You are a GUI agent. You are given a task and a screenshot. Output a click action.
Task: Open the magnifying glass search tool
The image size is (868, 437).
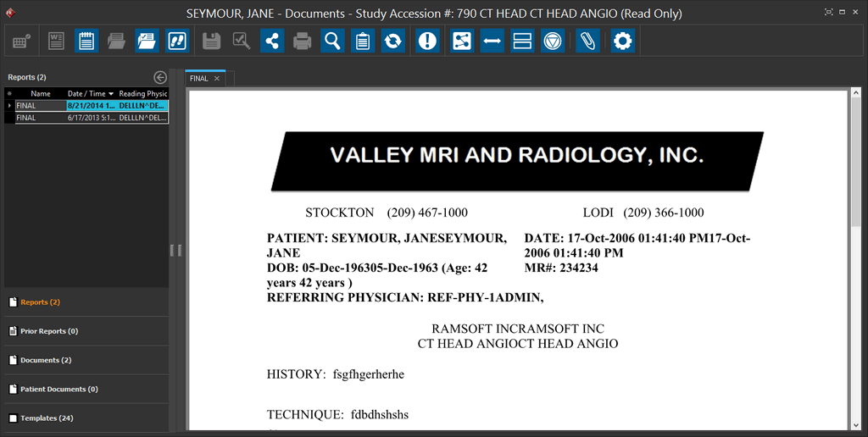[332, 41]
